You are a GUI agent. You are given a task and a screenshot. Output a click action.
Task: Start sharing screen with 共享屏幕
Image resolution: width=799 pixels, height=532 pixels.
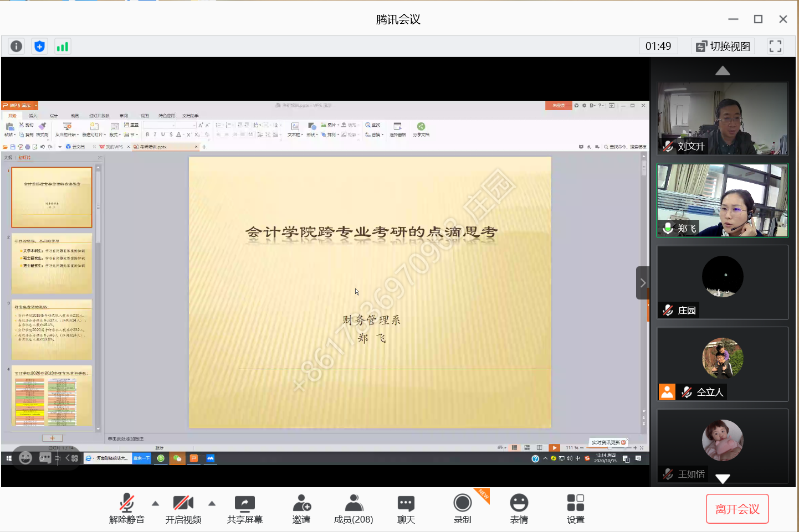(244, 509)
